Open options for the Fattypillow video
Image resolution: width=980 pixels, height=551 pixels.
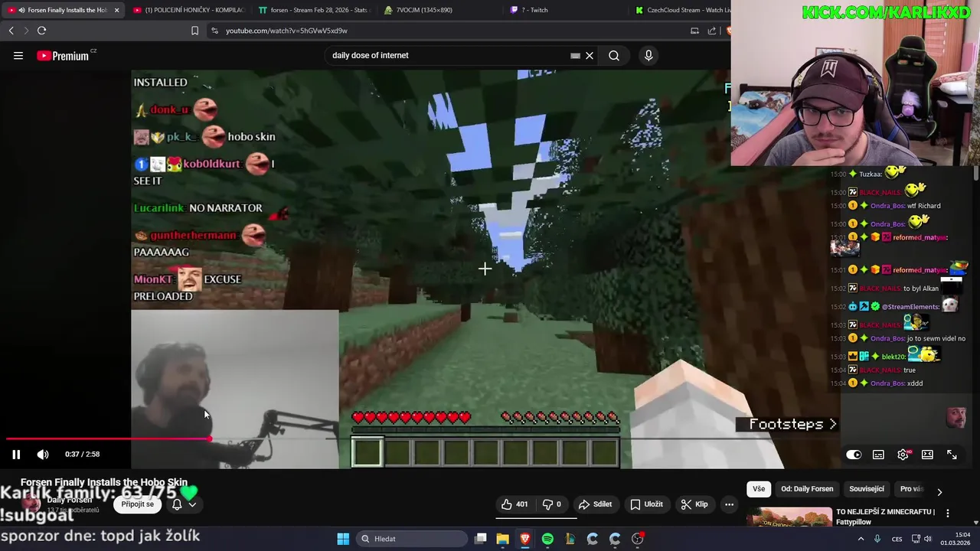pos(948,514)
